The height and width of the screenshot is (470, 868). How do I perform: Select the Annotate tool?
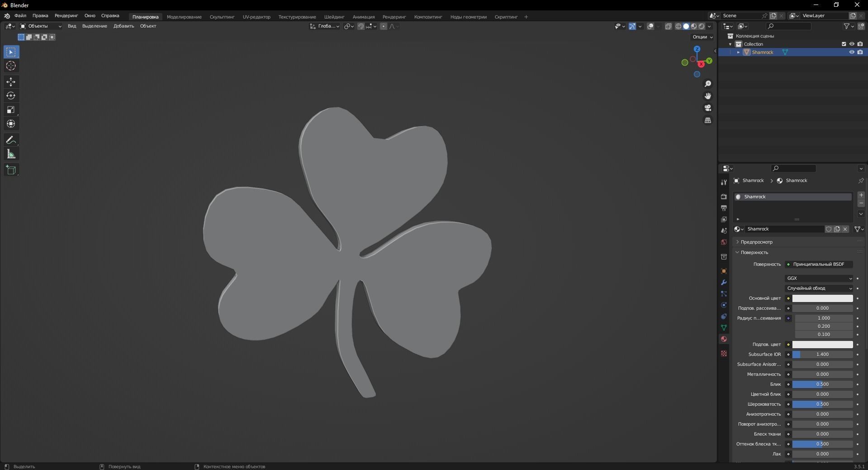tap(11, 140)
